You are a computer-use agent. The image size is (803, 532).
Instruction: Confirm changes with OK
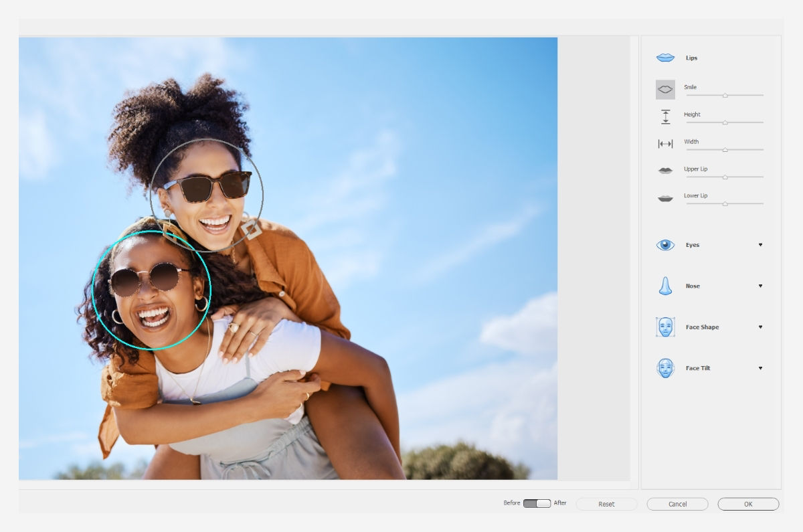(x=748, y=504)
